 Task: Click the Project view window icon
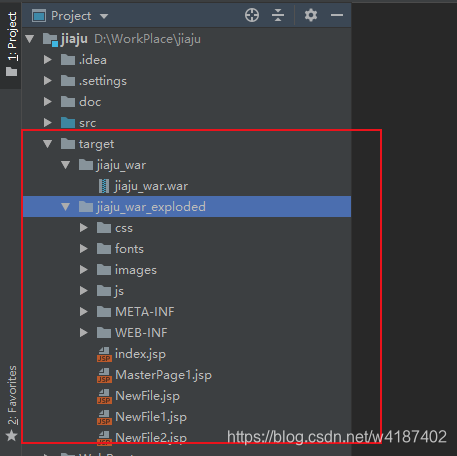tap(39, 16)
